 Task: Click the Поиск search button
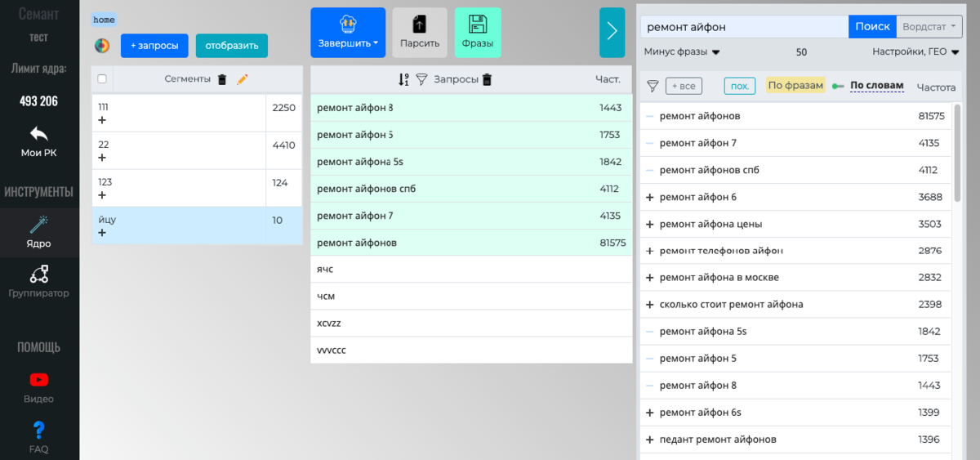[872, 26]
